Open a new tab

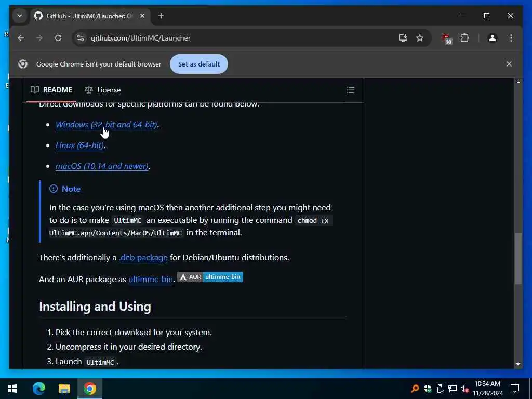tap(161, 16)
